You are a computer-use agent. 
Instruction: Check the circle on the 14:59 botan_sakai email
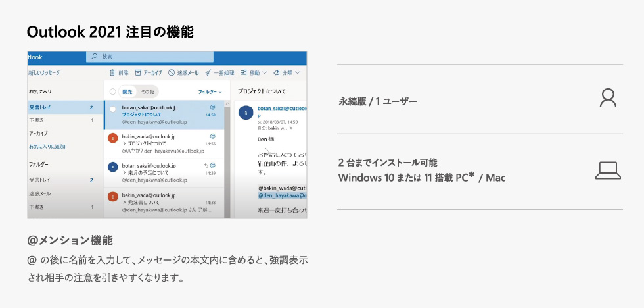(x=112, y=109)
